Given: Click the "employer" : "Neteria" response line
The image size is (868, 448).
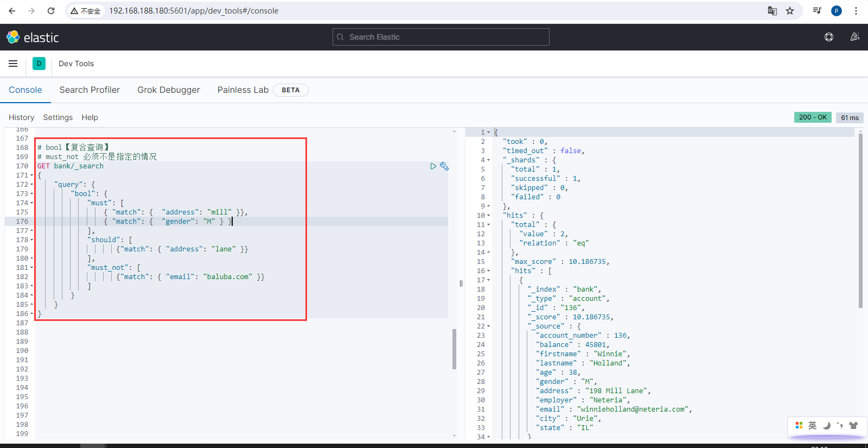Looking at the screenshot, I should point(583,400).
